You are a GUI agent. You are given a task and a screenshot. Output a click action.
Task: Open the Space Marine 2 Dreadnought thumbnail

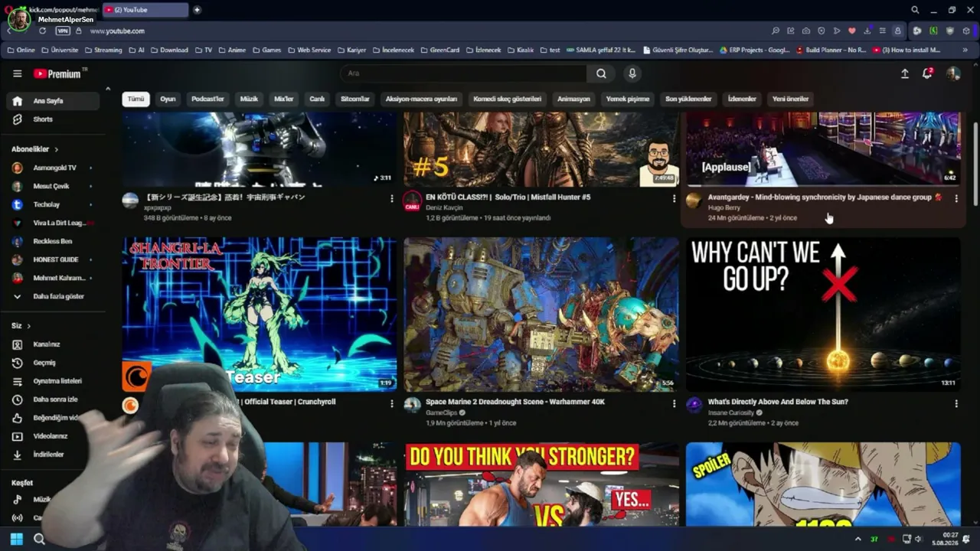pos(541,315)
